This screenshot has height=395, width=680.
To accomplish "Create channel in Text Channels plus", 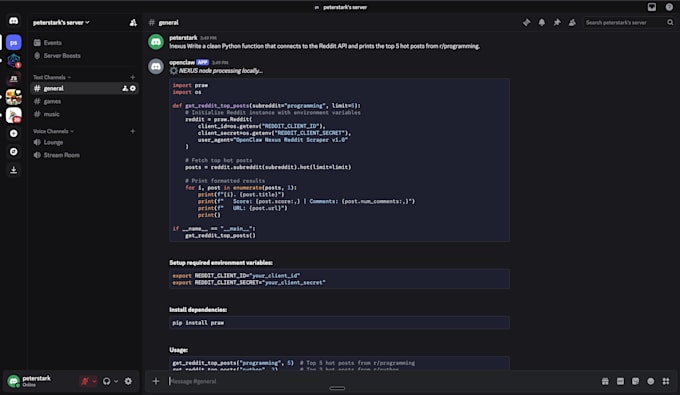I will coord(133,77).
